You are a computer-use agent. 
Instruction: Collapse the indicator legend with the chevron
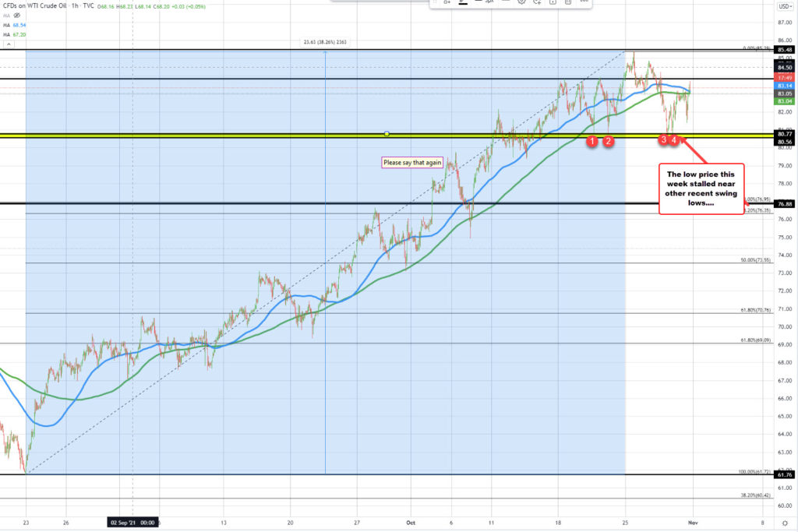9,44
